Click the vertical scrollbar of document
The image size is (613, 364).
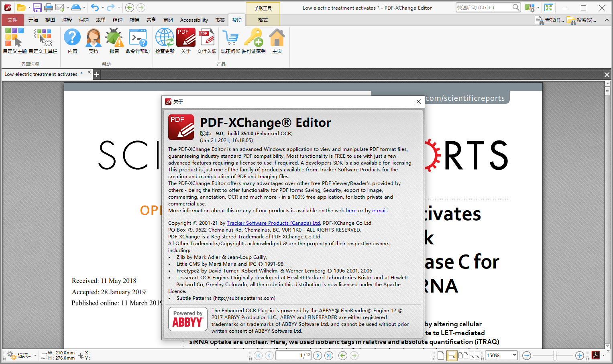click(x=607, y=215)
